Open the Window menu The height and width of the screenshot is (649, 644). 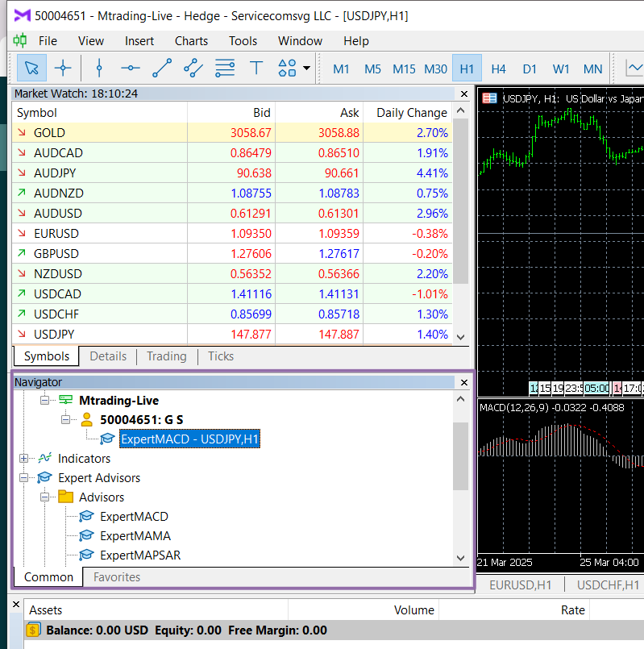click(300, 41)
